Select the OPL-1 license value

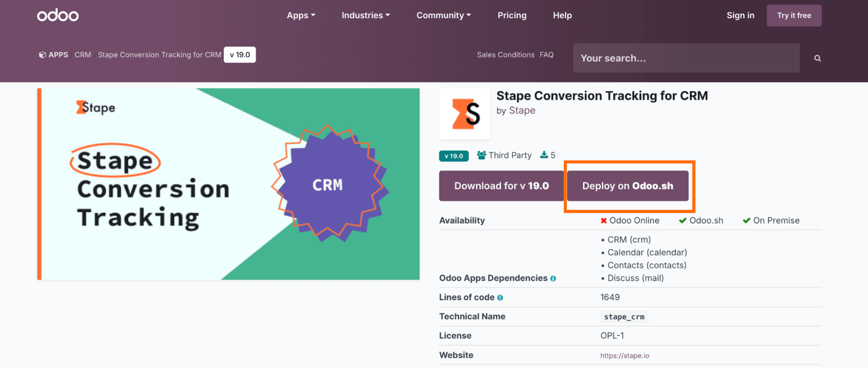pos(612,335)
